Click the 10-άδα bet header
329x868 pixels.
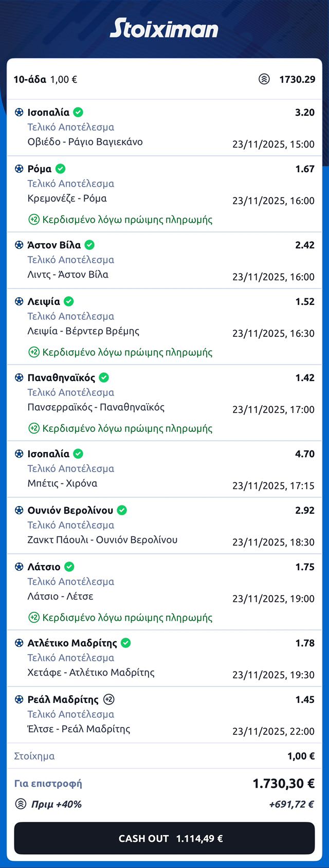45,79
